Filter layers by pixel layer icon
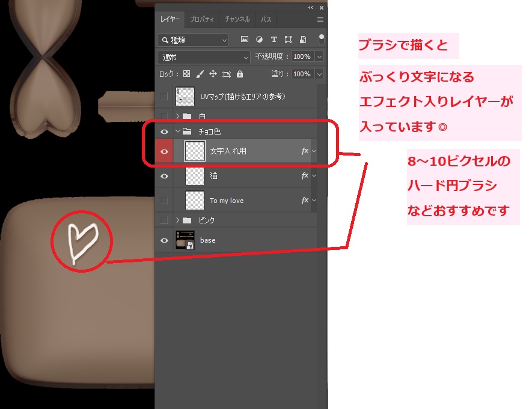532x409 pixels. (244, 39)
